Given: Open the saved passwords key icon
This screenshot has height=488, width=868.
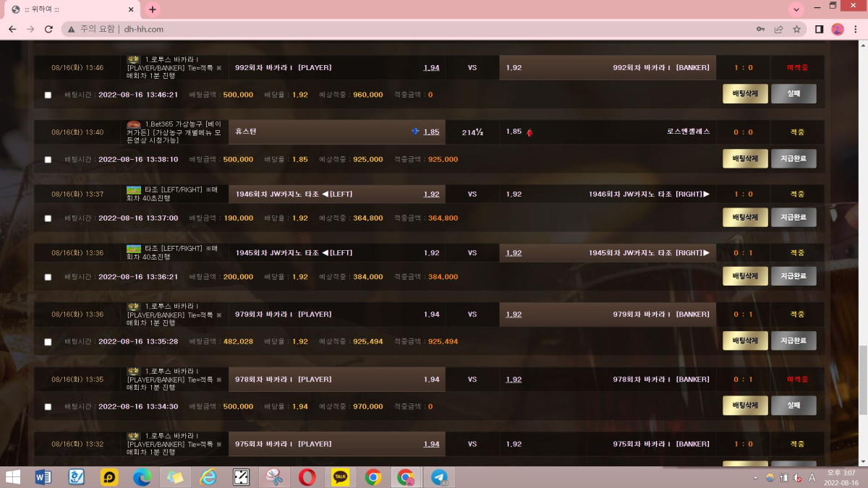Looking at the screenshot, I should [760, 29].
